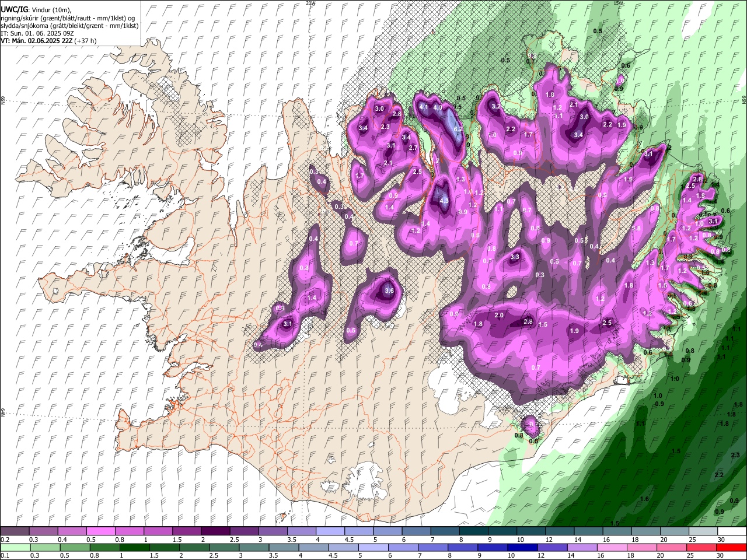Click the 'IT: Sun. 01. 06. 2025 09Z' line
Image resolution: width=747 pixels, height=560 pixels.
click(37, 33)
